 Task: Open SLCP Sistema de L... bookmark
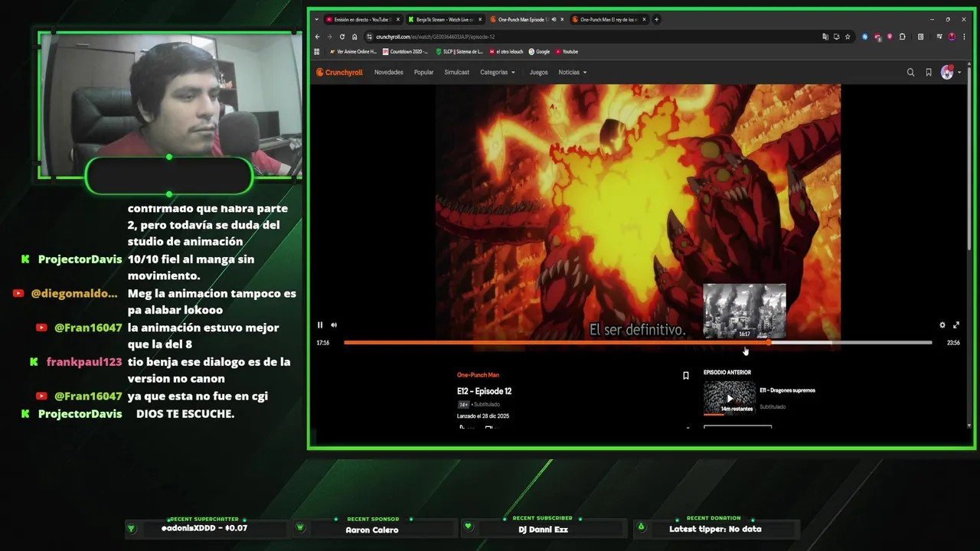point(459,52)
